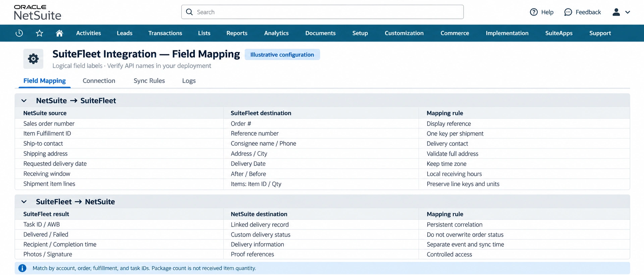Viewport: 644px width, 275px height.
Task: Click the SuiteFleet Integration gear icon
Action: click(x=33, y=59)
